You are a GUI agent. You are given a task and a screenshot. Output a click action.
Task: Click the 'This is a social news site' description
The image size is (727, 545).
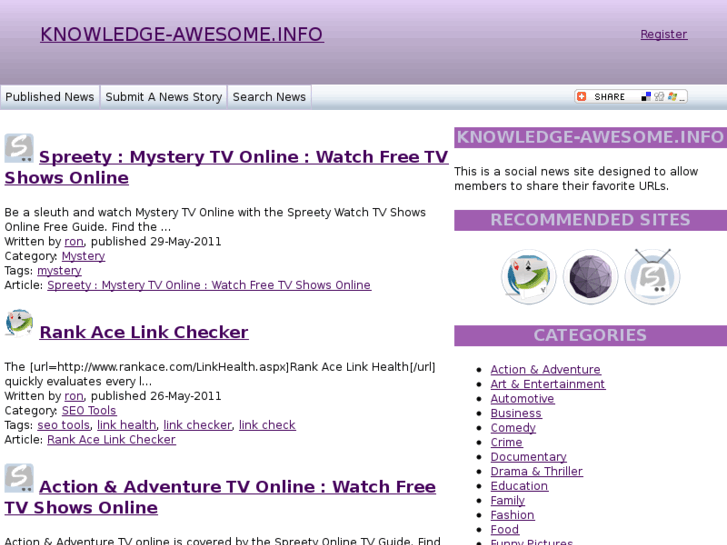pos(576,179)
